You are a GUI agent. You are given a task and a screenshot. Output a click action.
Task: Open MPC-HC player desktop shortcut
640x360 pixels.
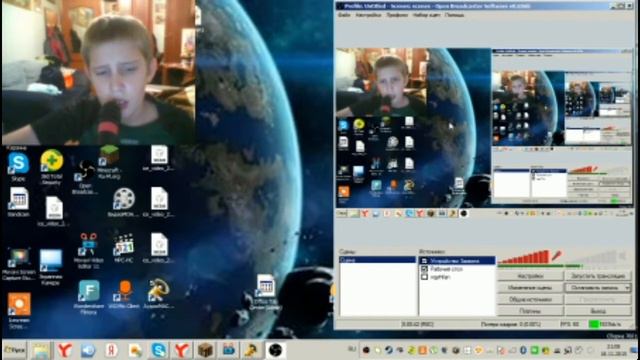click(124, 248)
